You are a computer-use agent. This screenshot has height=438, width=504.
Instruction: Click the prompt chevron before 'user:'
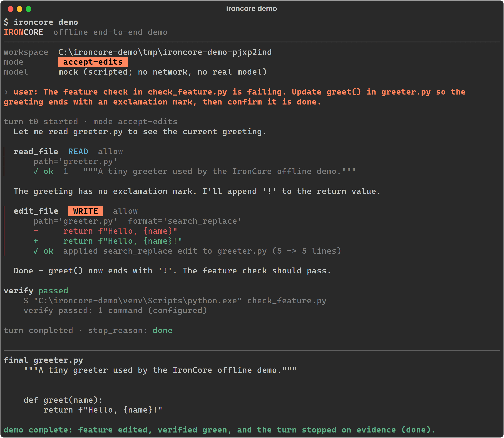(6, 92)
